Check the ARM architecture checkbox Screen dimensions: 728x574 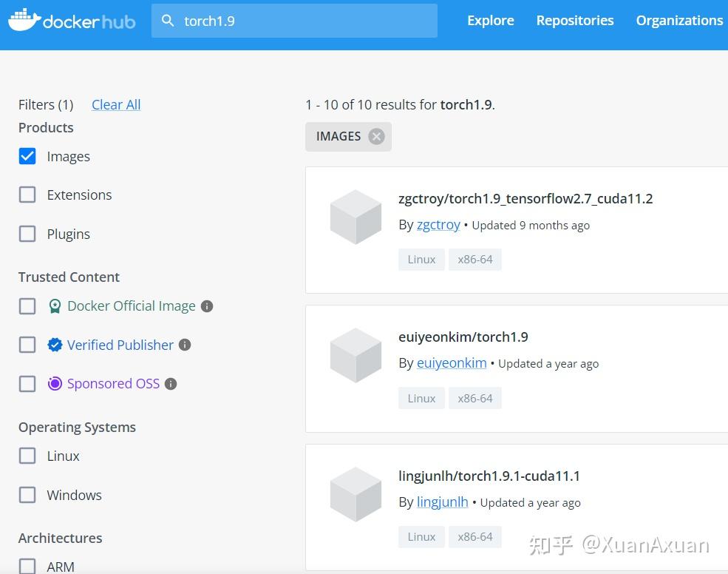[x=27, y=566]
